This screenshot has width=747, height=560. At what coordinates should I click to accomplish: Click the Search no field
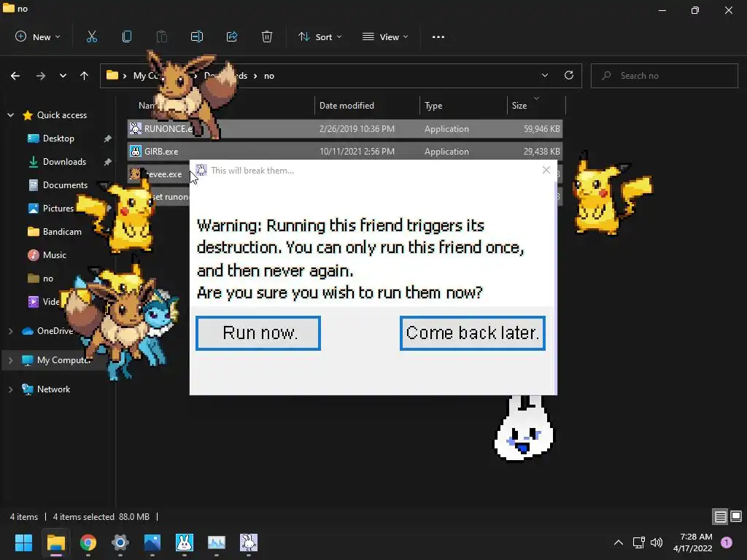(664, 76)
